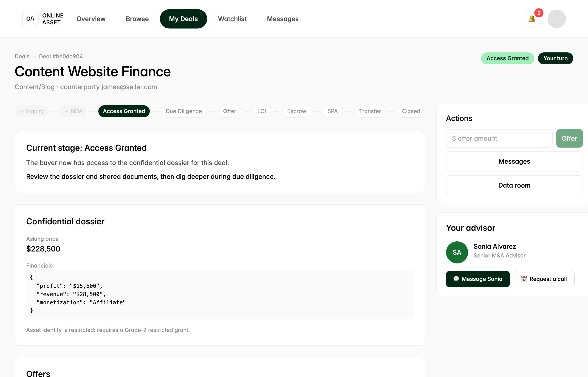The height and width of the screenshot is (377, 588).
Task: Click the O/\ Online Asset logo
Action: point(43,19)
